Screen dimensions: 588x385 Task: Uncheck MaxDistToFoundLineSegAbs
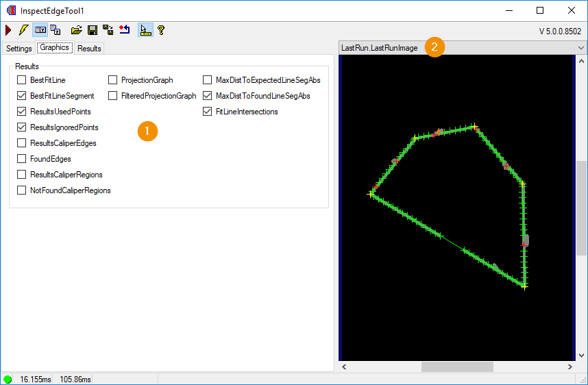coord(208,96)
